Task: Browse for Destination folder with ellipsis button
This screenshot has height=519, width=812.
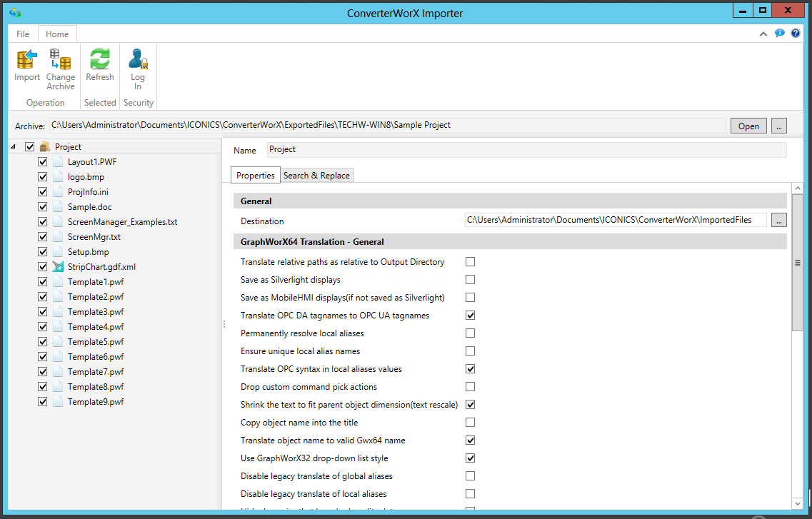Action: [x=779, y=221]
